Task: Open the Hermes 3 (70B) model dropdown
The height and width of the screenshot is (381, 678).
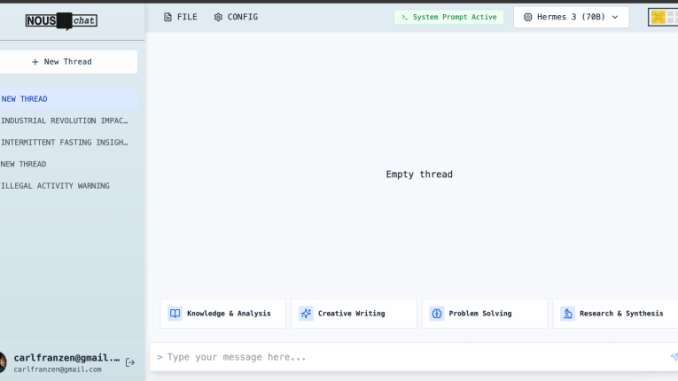Action: coord(571,17)
